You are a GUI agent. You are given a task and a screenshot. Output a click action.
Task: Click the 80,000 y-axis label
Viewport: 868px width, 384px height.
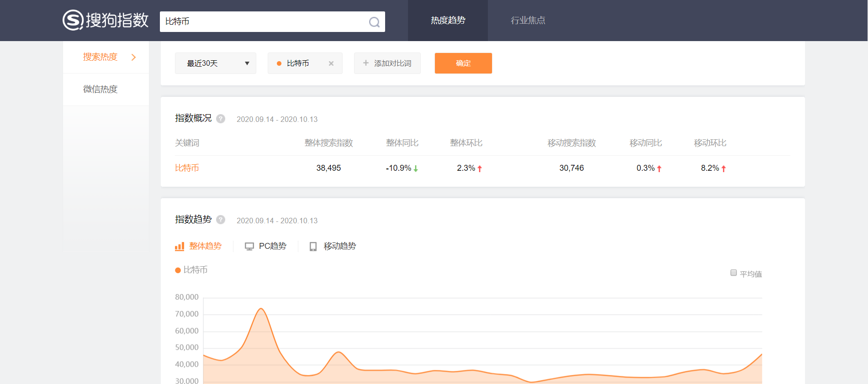pos(187,297)
